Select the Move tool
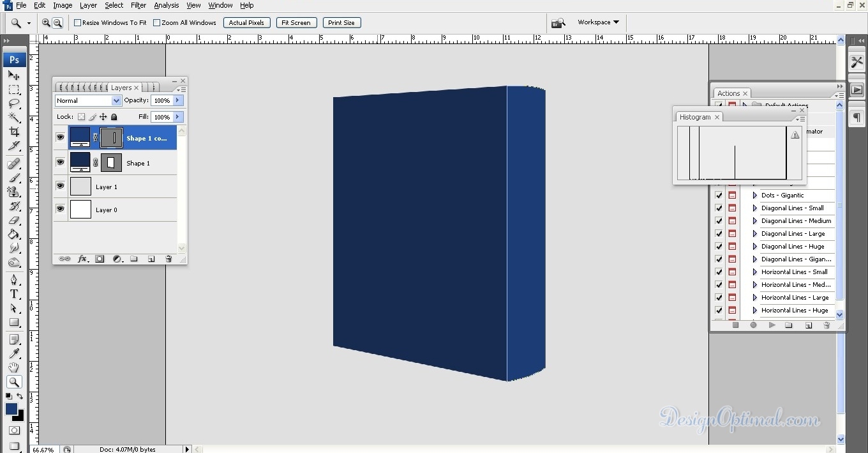The height and width of the screenshot is (453, 868). pyautogui.click(x=14, y=75)
